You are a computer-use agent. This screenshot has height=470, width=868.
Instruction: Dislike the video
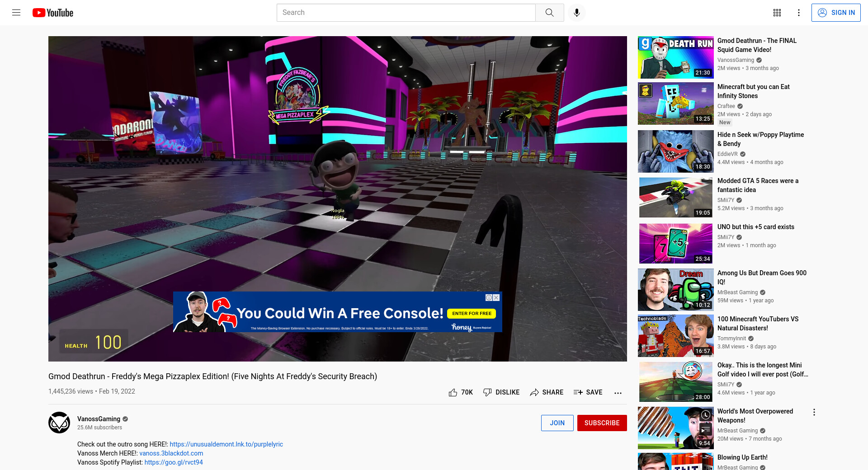(x=501, y=392)
